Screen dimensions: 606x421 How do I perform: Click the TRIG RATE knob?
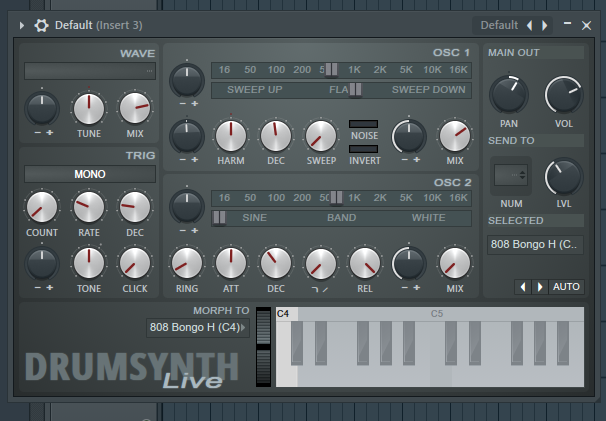click(89, 207)
